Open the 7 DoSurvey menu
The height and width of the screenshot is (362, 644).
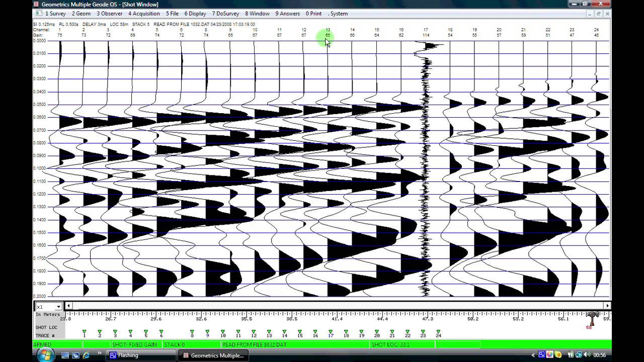point(225,14)
